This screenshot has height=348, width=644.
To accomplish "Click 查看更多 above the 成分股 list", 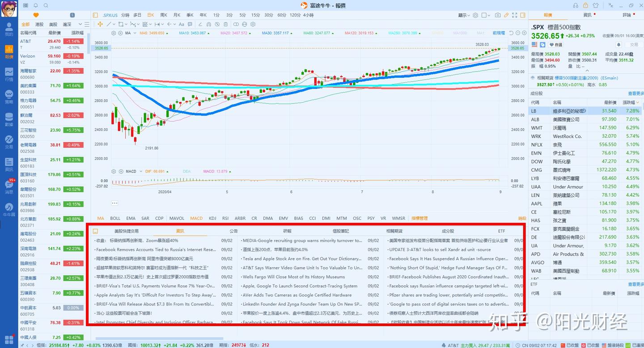I will tap(636, 93).
